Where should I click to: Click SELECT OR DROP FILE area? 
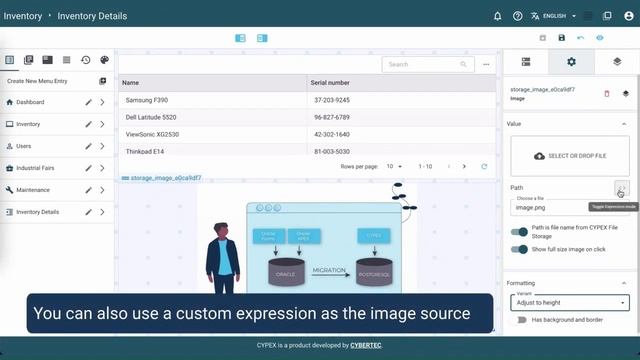(x=570, y=156)
